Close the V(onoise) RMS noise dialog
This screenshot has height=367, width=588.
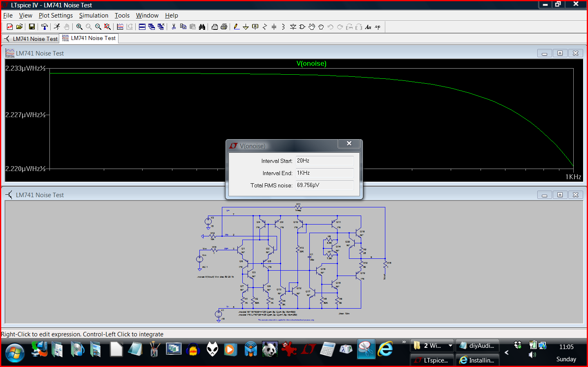349,144
